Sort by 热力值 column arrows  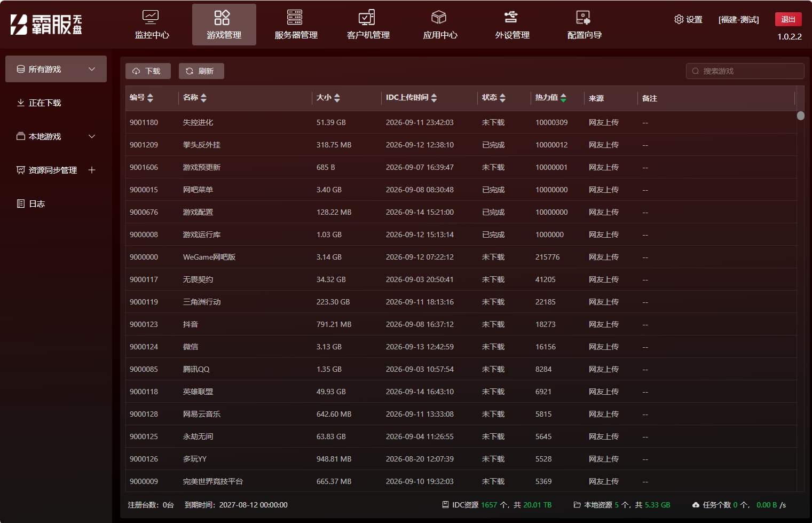[563, 98]
